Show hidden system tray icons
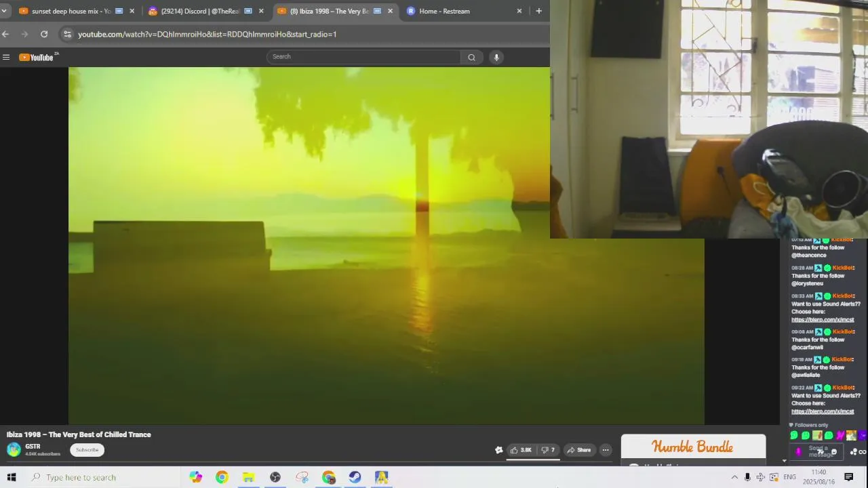868x488 pixels. point(734,477)
